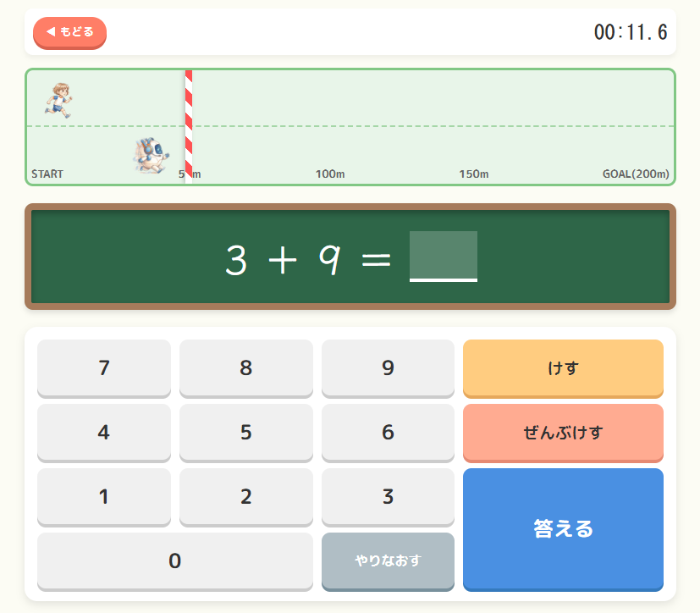
Task: Click the 150m marker label
Action: click(x=474, y=174)
